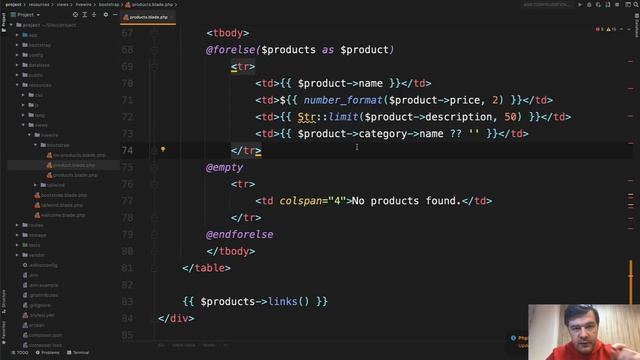Click line number 83 in gutter
This screenshot has width=640, height=360.
127,302
